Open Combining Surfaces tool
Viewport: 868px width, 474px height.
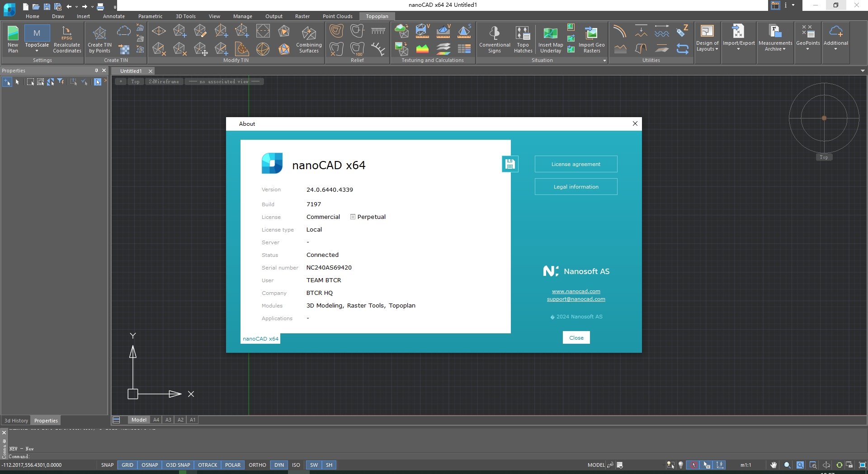[x=309, y=39]
